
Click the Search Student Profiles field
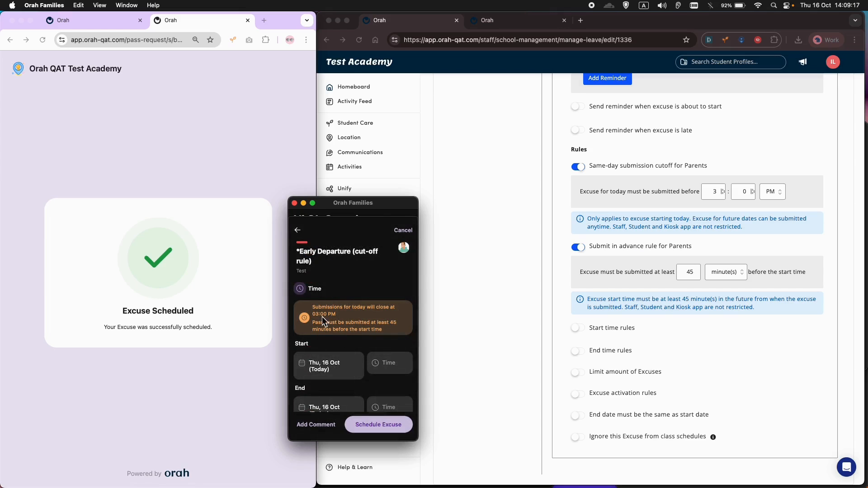point(730,62)
